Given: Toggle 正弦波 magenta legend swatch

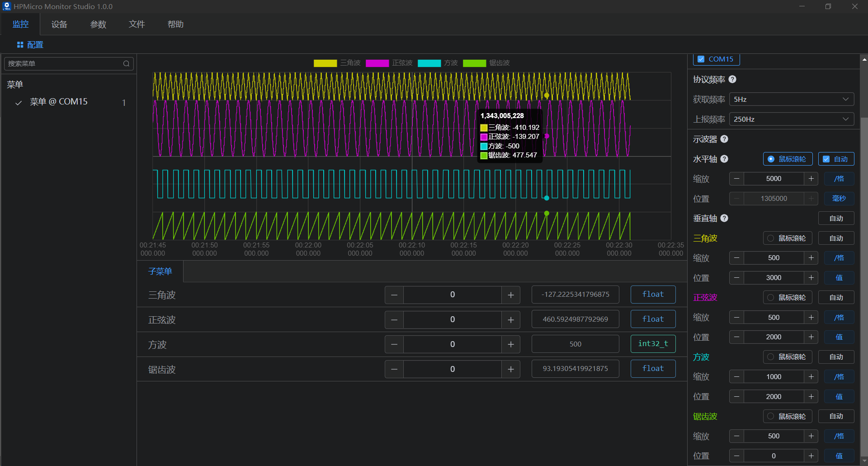Looking at the screenshot, I should click(x=377, y=63).
